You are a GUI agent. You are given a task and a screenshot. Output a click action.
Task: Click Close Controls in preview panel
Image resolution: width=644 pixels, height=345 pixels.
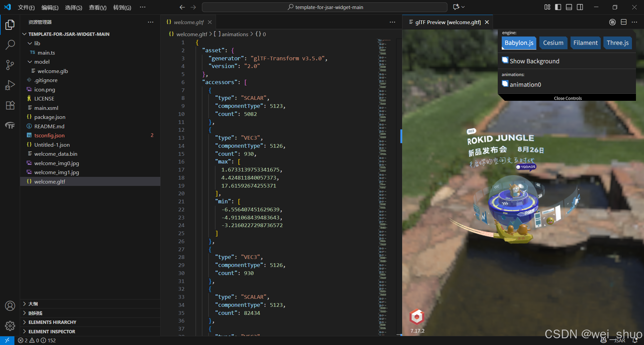coord(568,98)
